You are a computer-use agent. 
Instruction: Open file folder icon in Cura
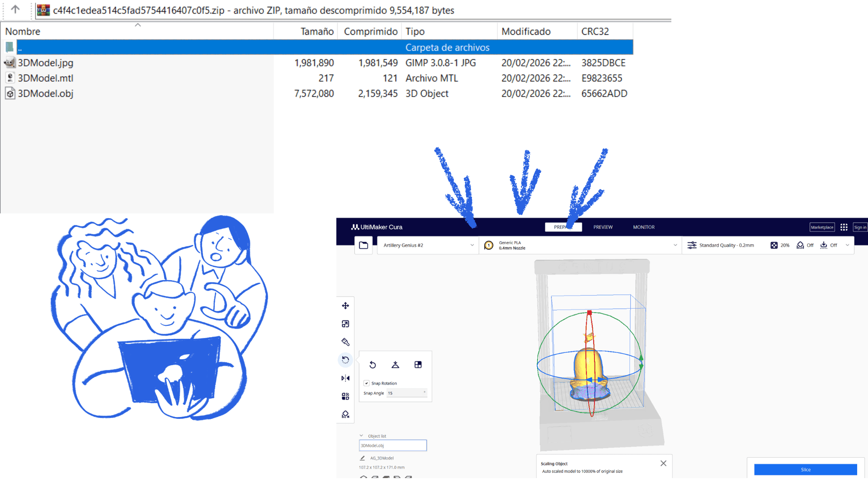[x=363, y=245]
